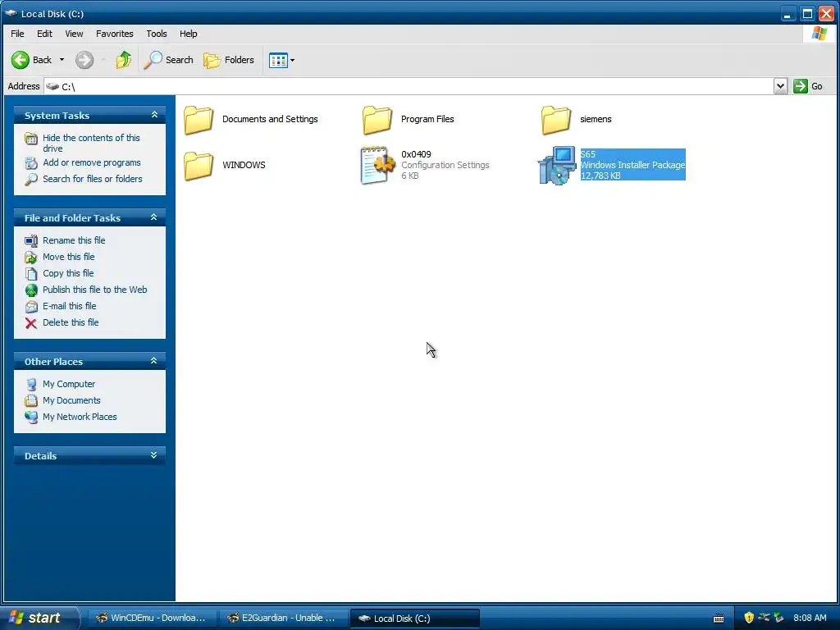This screenshot has width=840, height=630.
Task: Collapse the System Tasks panel
Action: click(154, 115)
